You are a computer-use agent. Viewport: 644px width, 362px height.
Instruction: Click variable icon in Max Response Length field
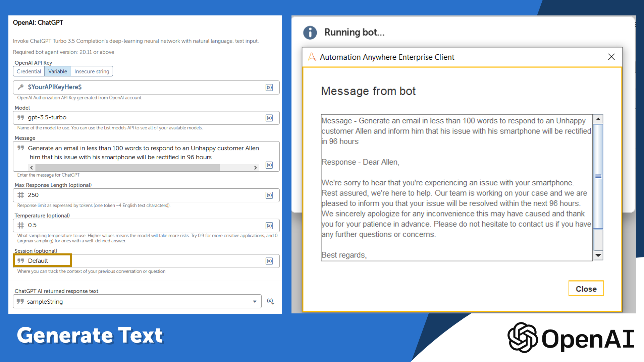[x=269, y=195]
